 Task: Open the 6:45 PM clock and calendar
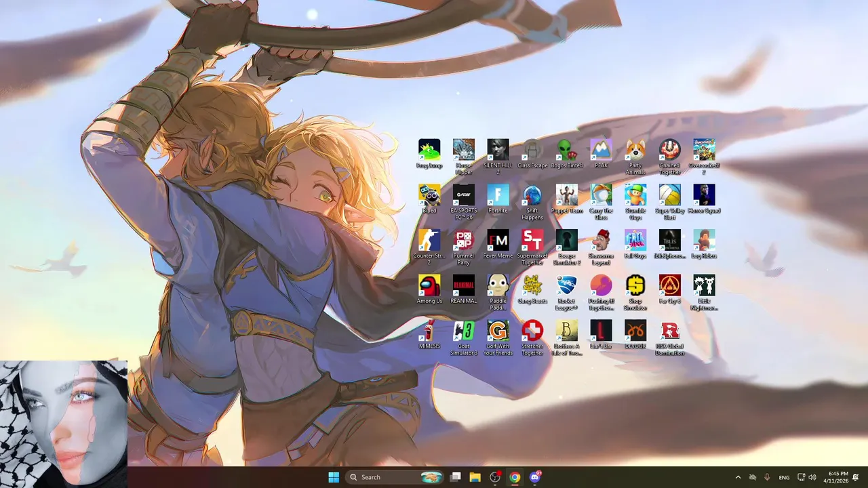tap(835, 477)
